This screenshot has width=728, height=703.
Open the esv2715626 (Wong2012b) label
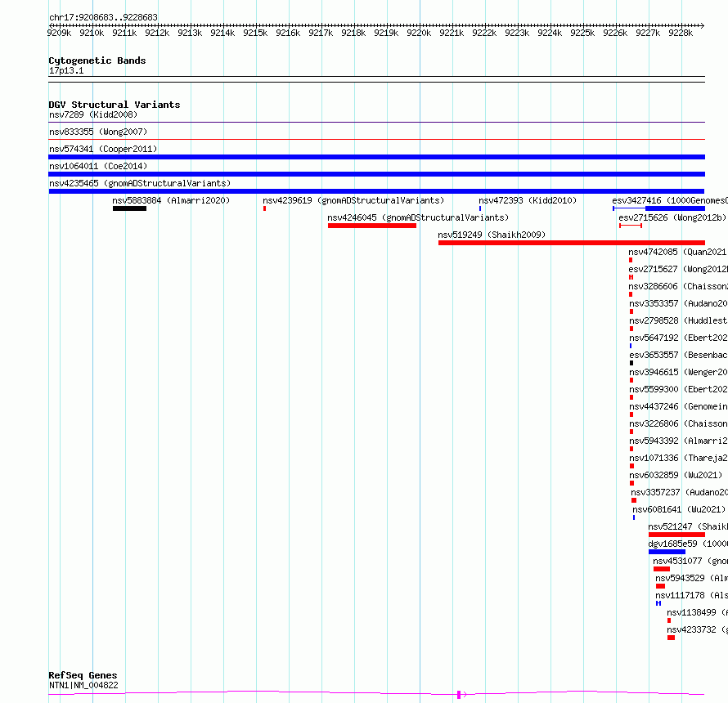point(672,217)
